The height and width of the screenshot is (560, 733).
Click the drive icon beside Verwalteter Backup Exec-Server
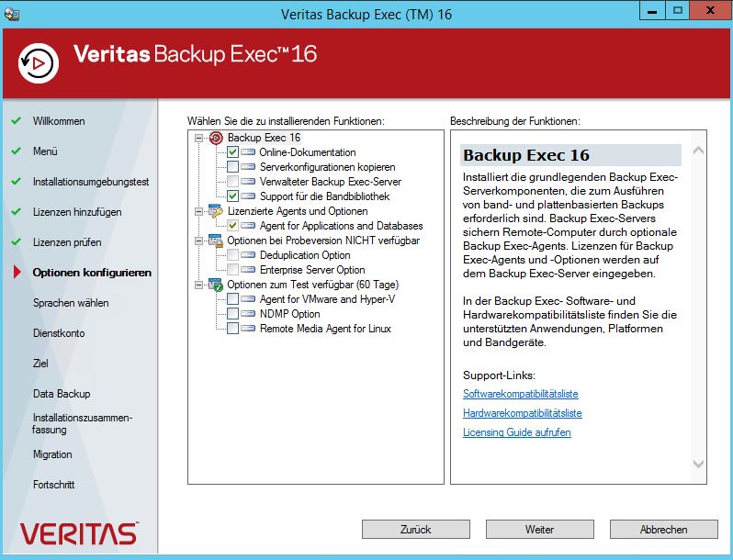[248, 182]
